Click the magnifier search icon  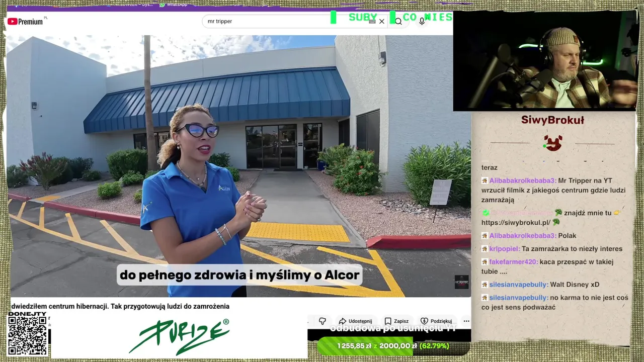pos(398,21)
